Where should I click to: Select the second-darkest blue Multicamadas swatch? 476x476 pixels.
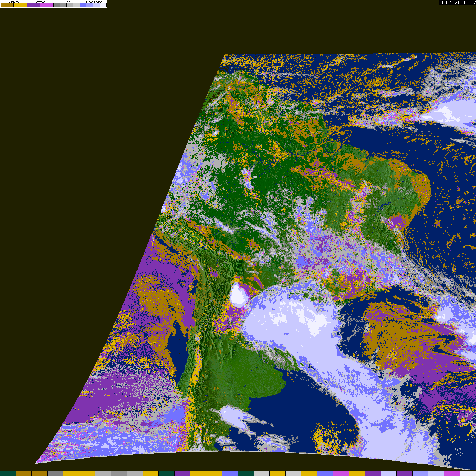(x=90, y=5)
